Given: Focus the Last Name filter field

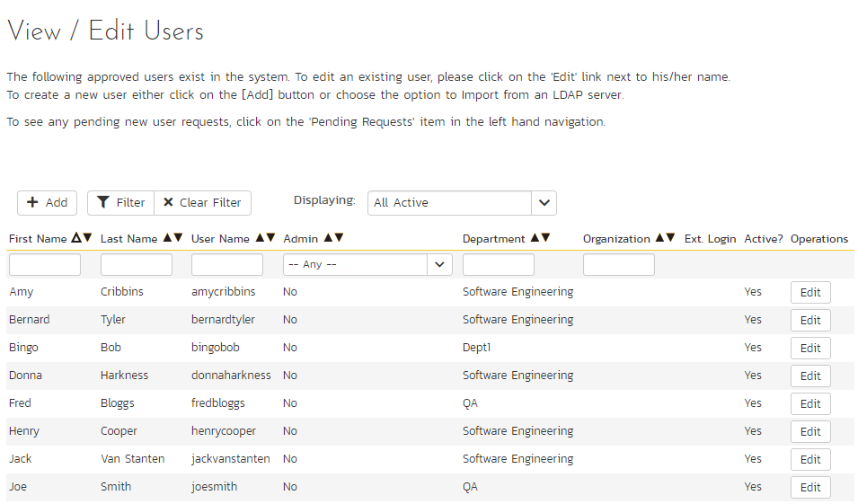Looking at the screenshot, I should [x=137, y=265].
